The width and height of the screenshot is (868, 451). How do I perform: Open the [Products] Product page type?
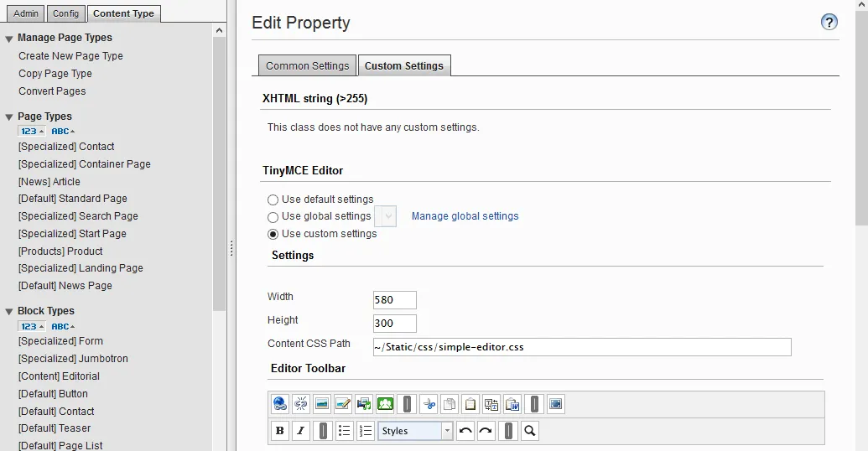point(60,251)
